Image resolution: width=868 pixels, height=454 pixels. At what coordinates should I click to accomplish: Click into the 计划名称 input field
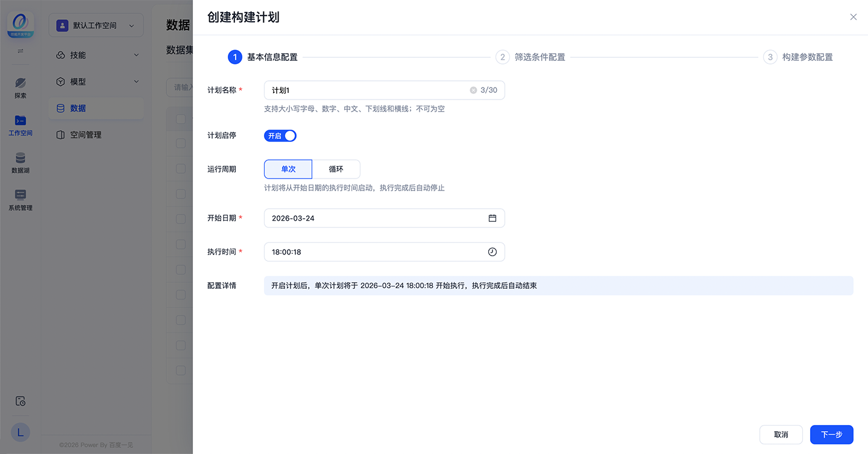point(385,90)
